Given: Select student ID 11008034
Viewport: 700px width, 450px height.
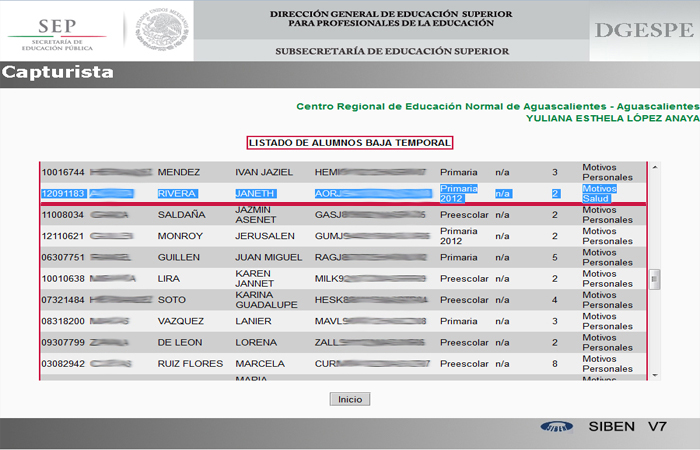Looking at the screenshot, I should point(63,215).
